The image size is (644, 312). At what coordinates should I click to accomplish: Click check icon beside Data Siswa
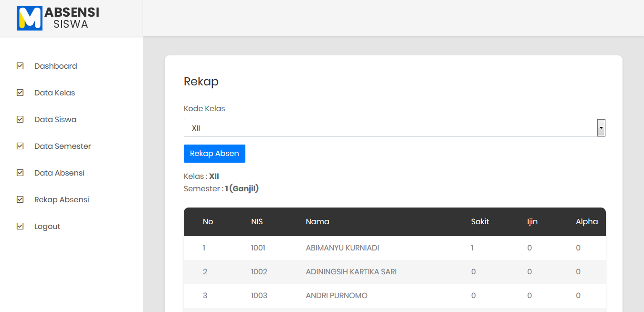pyautogui.click(x=20, y=119)
